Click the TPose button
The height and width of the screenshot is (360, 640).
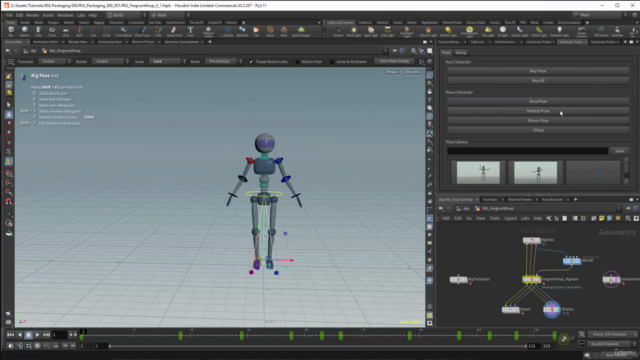coord(538,131)
